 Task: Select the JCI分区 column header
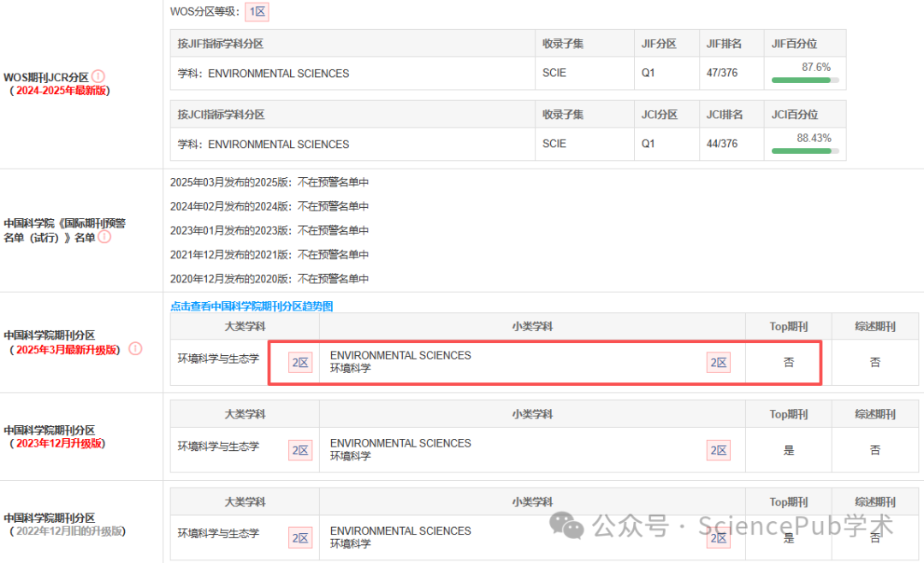[667, 115]
